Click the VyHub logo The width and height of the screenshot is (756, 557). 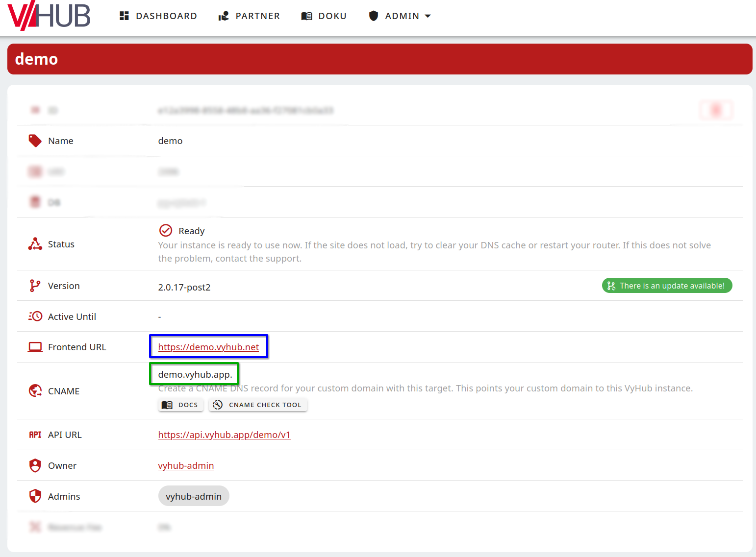pos(49,16)
